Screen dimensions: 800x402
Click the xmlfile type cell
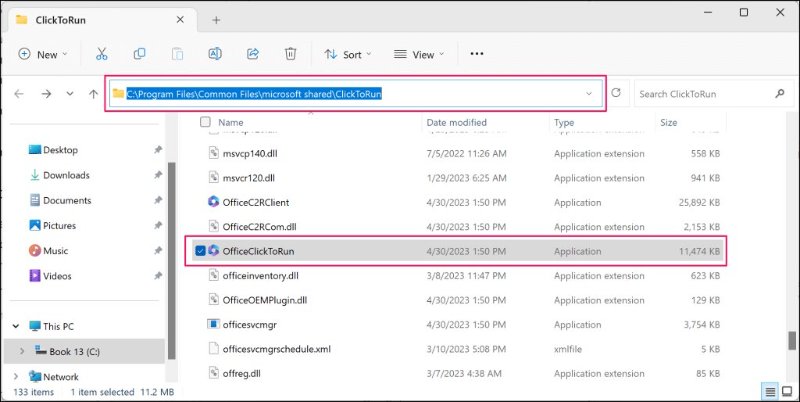[x=568, y=349]
